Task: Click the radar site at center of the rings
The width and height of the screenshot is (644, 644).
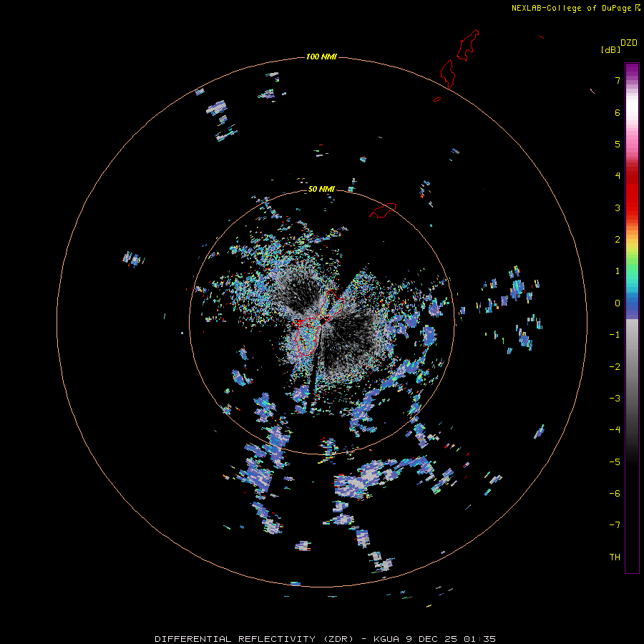Action: tap(323, 320)
